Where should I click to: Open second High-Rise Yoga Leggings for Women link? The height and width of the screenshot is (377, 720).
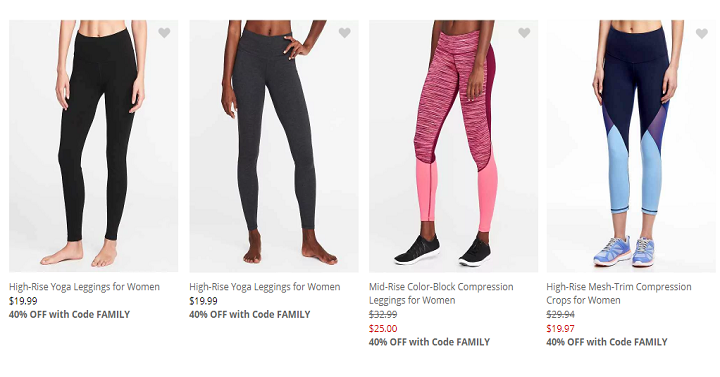(x=265, y=287)
